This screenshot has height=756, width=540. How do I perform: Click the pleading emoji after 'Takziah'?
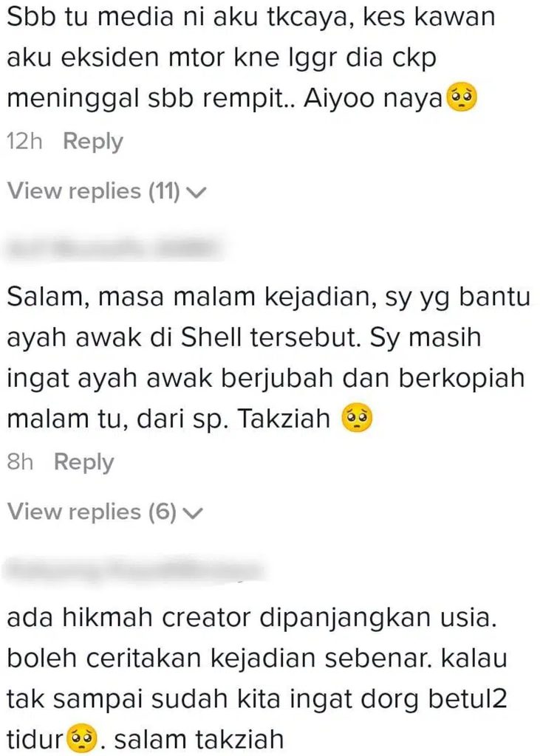[x=357, y=419]
